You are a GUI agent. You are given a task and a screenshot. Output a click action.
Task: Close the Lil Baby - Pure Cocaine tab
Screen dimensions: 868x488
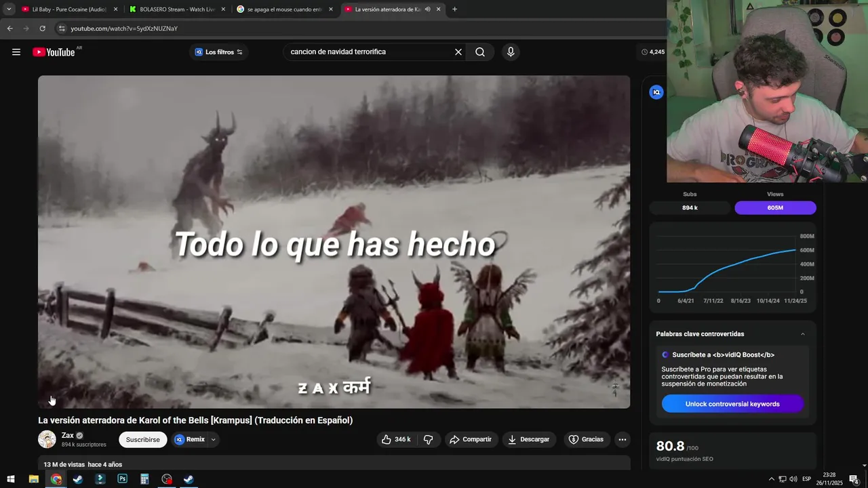point(115,9)
